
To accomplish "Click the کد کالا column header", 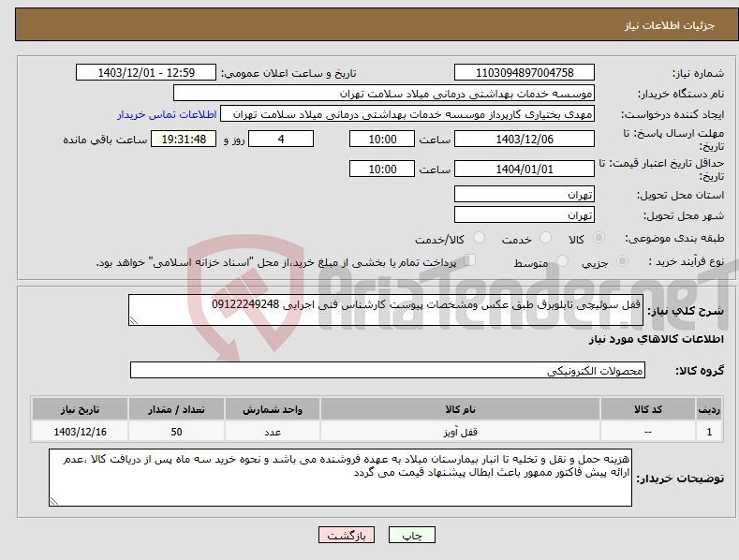I will [x=648, y=409].
